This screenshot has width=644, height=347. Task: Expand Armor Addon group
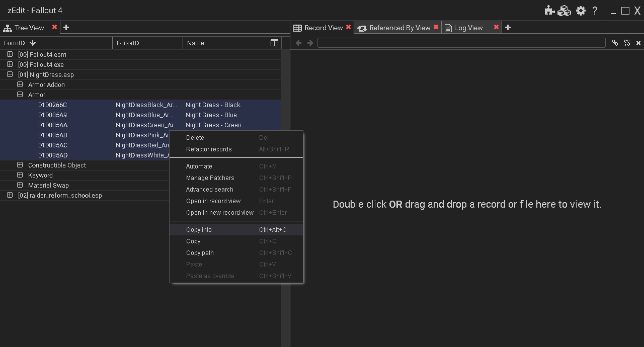point(20,84)
